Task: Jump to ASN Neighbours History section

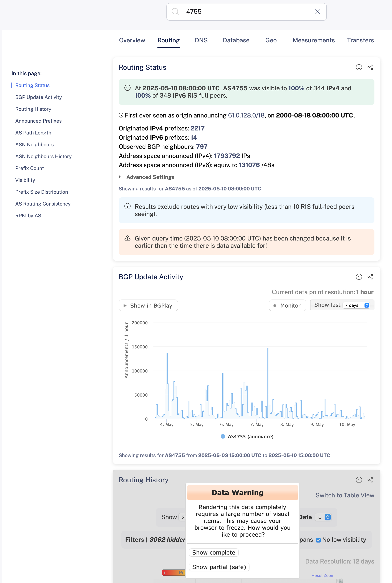Action: (x=44, y=156)
